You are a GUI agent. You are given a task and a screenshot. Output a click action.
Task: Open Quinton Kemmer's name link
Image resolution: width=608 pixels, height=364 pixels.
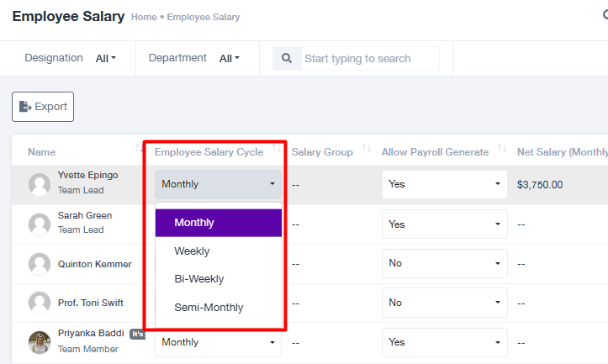(x=95, y=264)
